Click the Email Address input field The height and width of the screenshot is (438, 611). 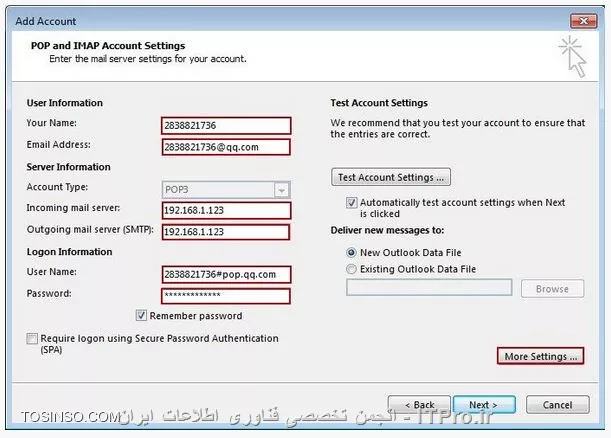point(226,147)
